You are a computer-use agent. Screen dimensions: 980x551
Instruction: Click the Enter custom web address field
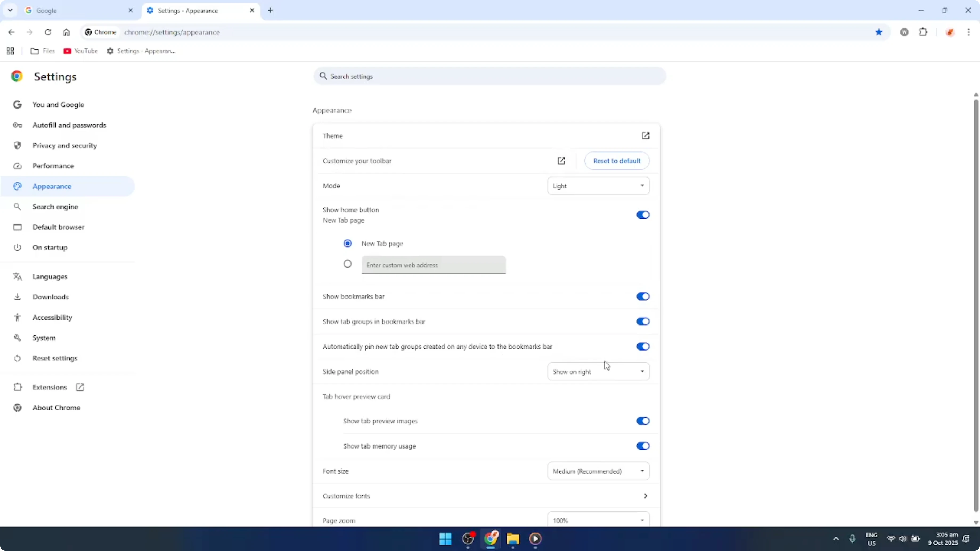(434, 265)
